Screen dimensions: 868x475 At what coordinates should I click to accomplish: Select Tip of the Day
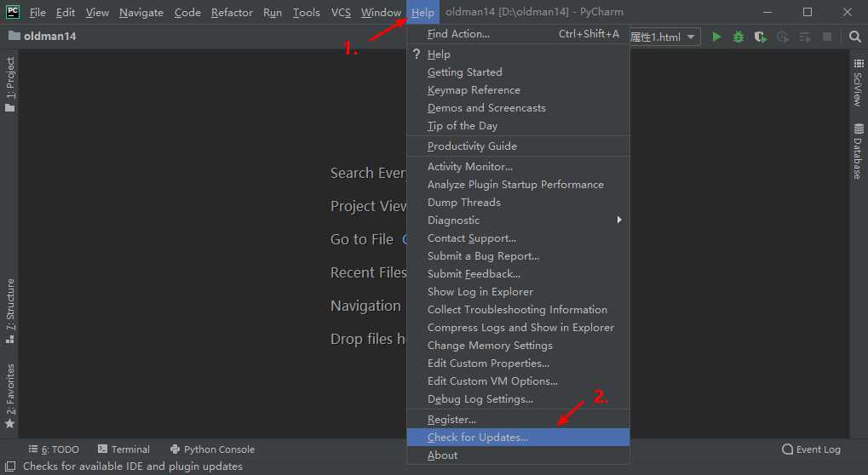click(x=518, y=125)
